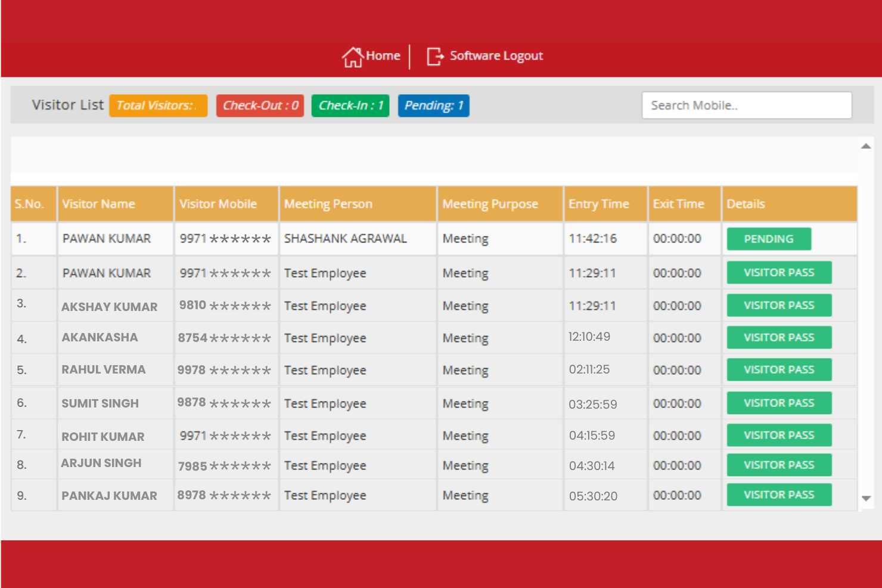Screen dimensions: 882x588
Task: Click the masked mobile number starting 8754
Action: [225, 338]
